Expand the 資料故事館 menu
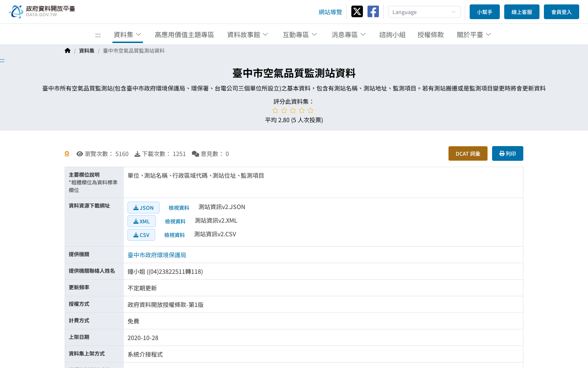The height and width of the screenshot is (368, 588). pyautogui.click(x=248, y=35)
